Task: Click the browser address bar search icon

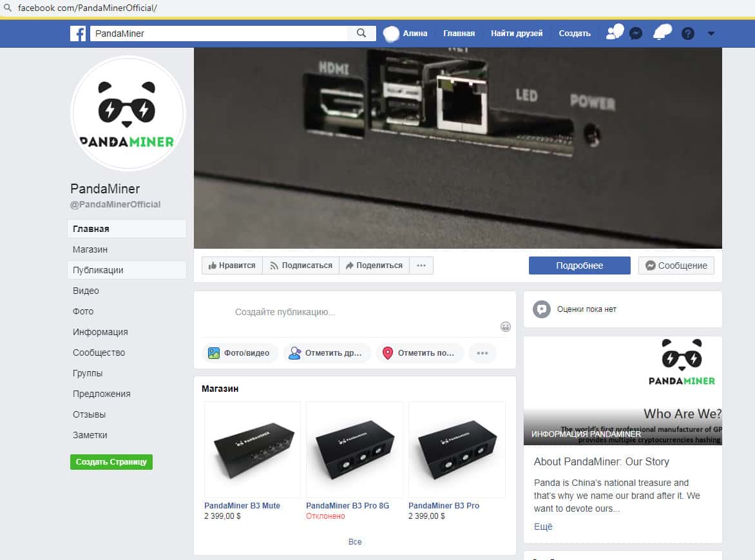Action: [x=7, y=8]
